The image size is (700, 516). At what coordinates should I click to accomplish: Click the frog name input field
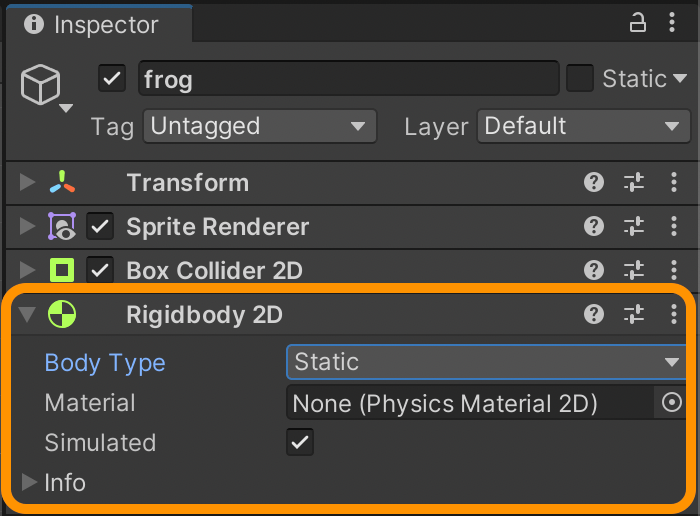tap(349, 79)
